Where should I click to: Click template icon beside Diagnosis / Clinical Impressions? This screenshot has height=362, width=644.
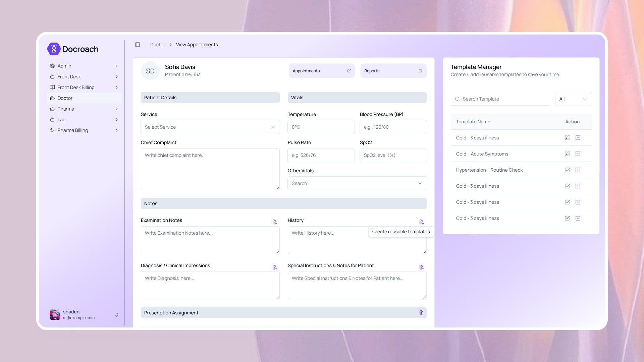275,267
